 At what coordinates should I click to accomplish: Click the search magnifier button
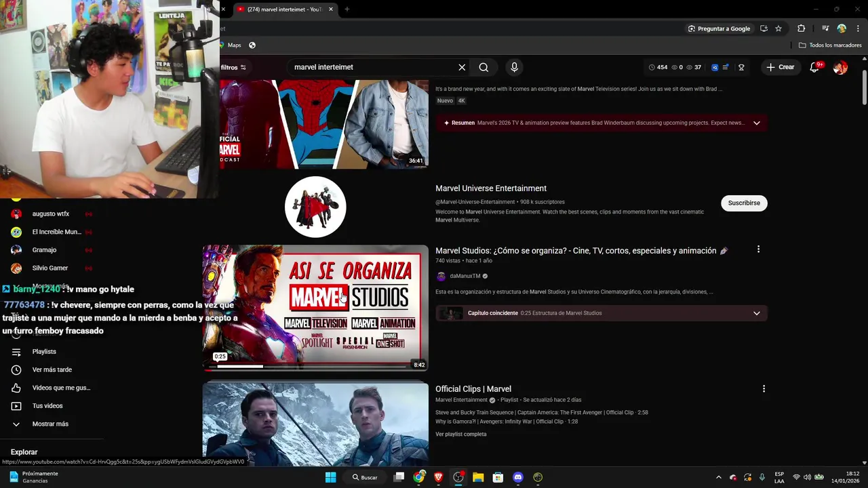click(x=484, y=67)
